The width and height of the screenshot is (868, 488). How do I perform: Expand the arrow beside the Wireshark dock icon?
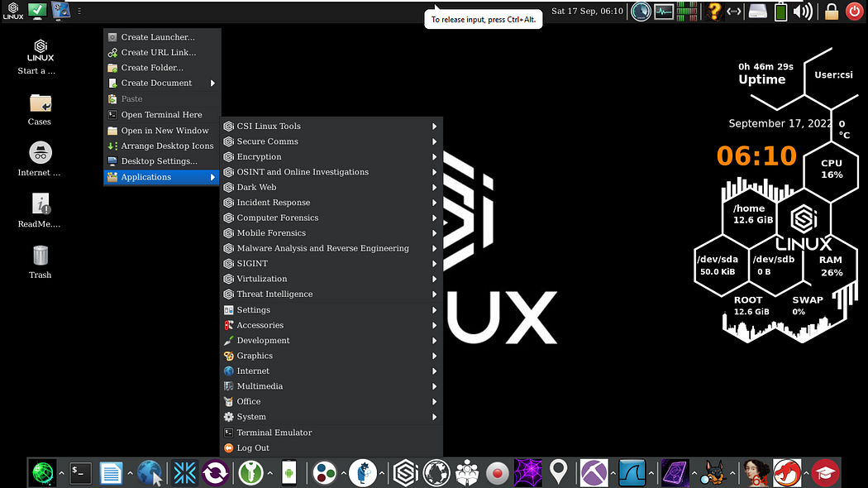click(651, 474)
